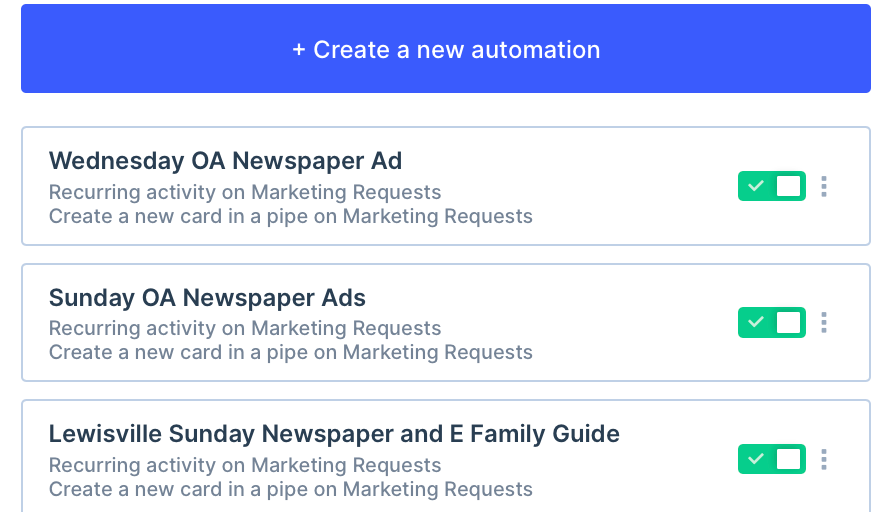888x512 pixels.
Task: Open the Wednesday OA Newspaper Ad title
Action: coord(225,161)
